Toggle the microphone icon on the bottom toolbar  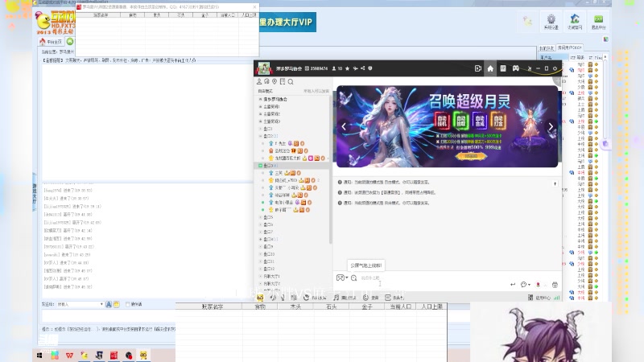283,298
